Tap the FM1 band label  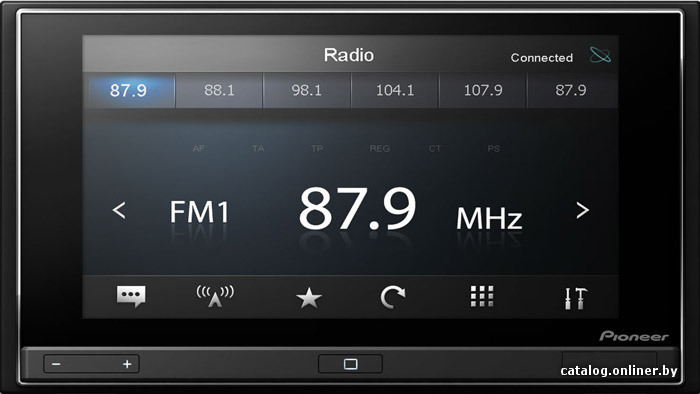coord(199,212)
